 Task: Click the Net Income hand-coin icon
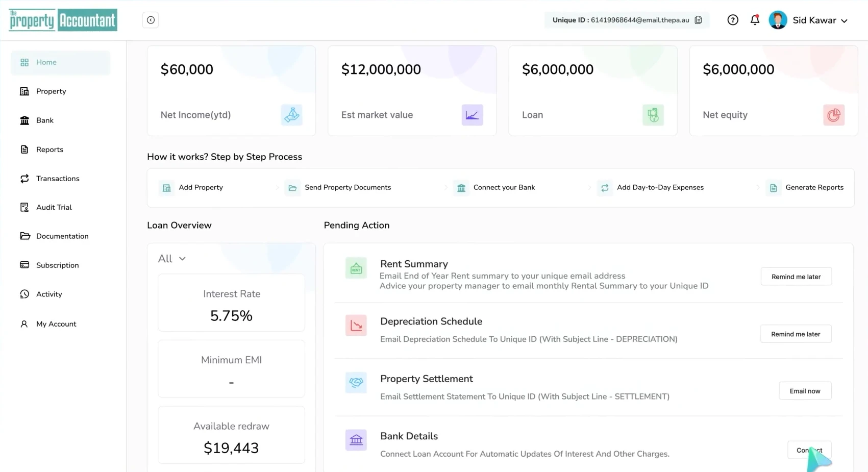(x=291, y=115)
